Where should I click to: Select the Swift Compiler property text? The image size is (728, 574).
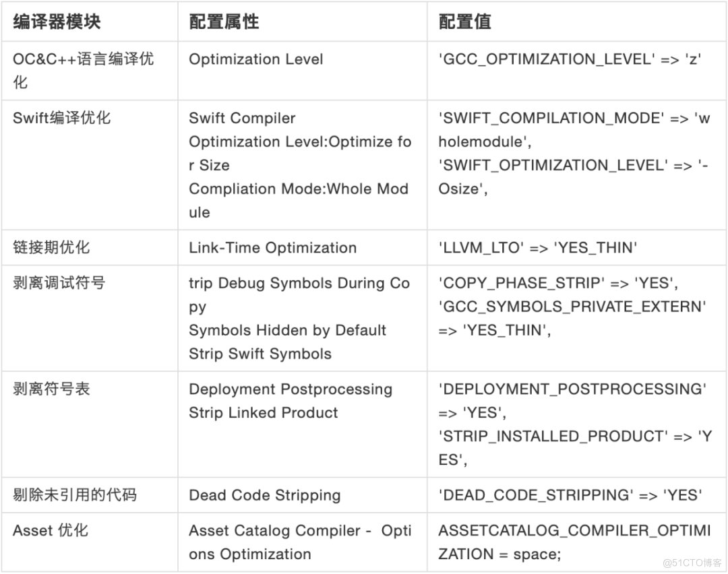(x=242, y=118)
